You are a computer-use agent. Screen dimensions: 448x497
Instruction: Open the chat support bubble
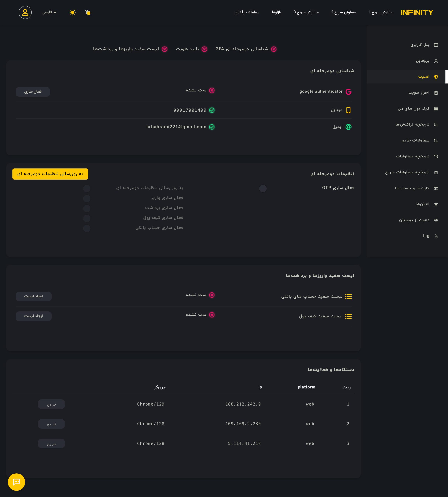pyautogui.click(x=16, y=482)
